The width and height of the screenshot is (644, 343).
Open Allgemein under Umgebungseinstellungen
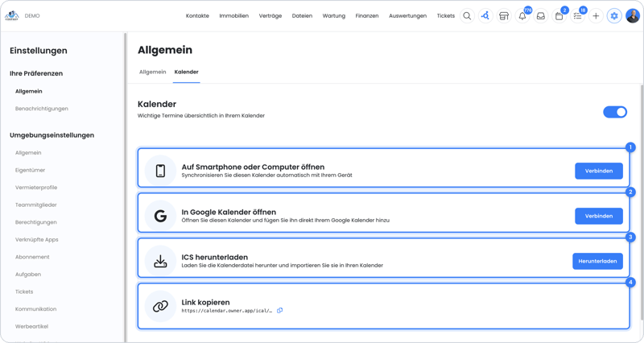(x=28, y=153)
